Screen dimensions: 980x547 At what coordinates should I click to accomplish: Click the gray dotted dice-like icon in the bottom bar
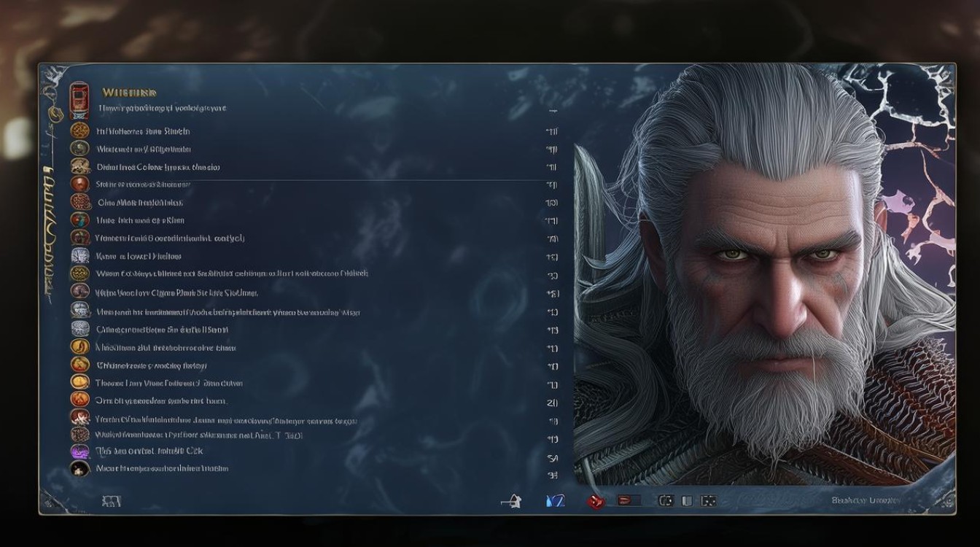tap(708, 501)
